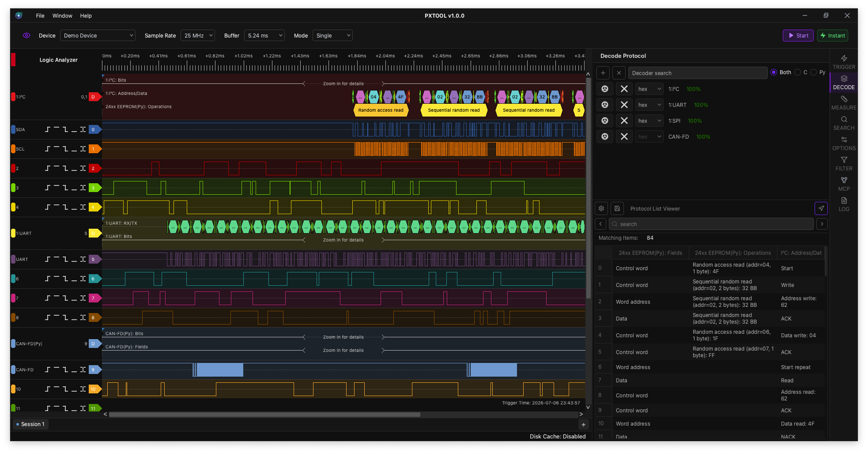The image size is (868, 453).
Task: Click the Start capture button
Action: 798,35
